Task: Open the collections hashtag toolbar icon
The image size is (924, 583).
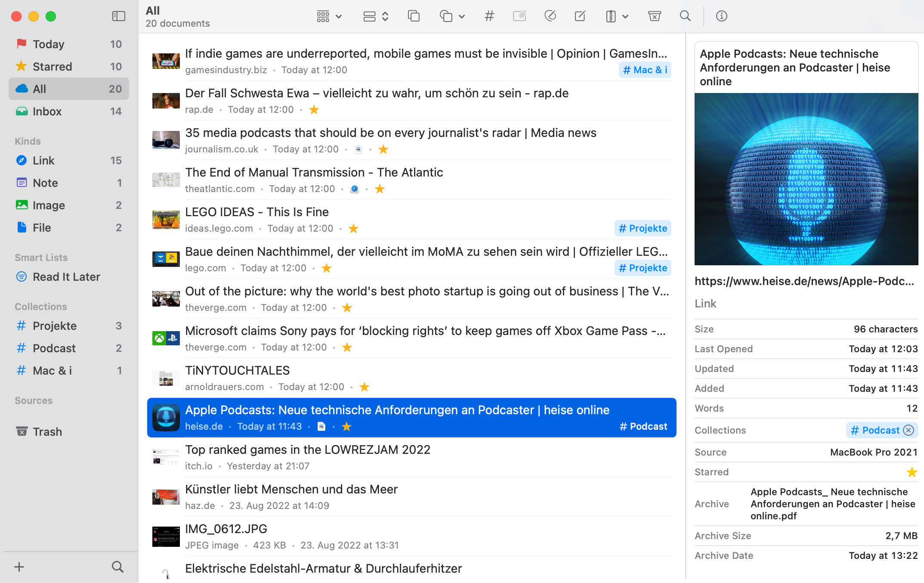Action: click(489, 16)
